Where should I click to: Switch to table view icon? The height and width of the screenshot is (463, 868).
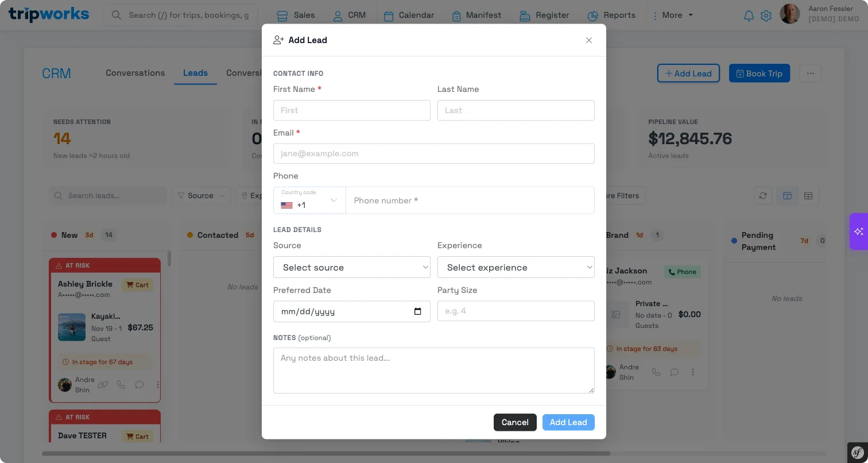(808, 196)
